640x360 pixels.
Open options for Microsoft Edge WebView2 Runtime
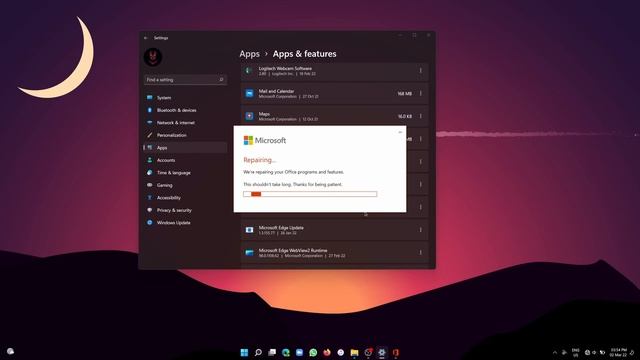420,253
